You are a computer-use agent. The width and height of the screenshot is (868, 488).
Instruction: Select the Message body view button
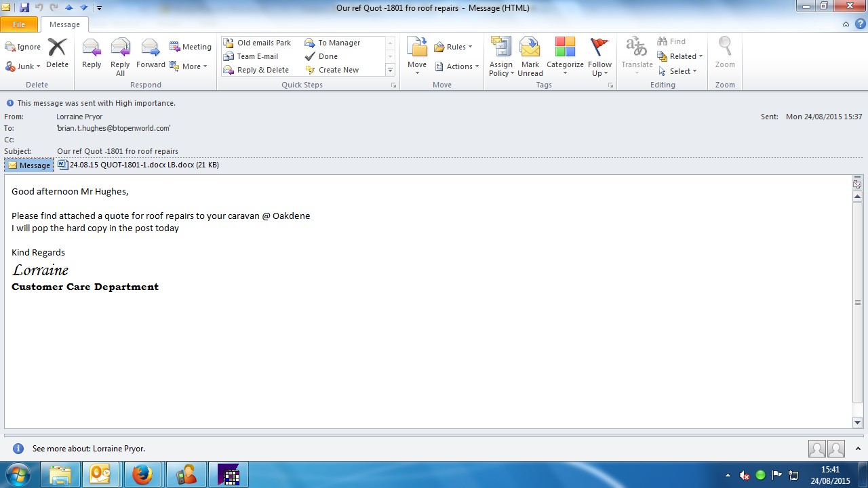[x=29, y=165]
